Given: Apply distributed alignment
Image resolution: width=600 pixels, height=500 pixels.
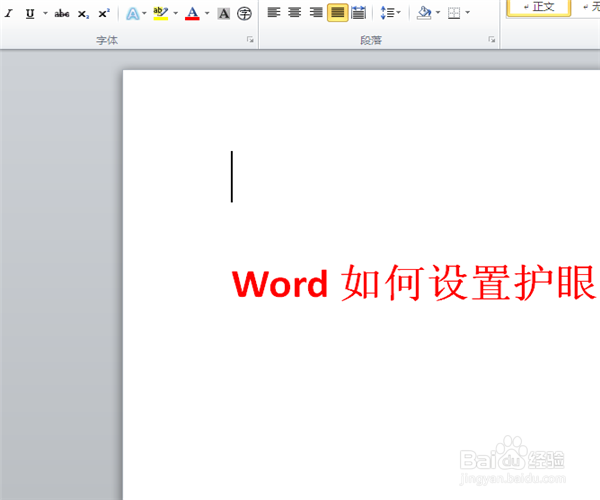Looking at the screenshot, I should coord(359,13).
